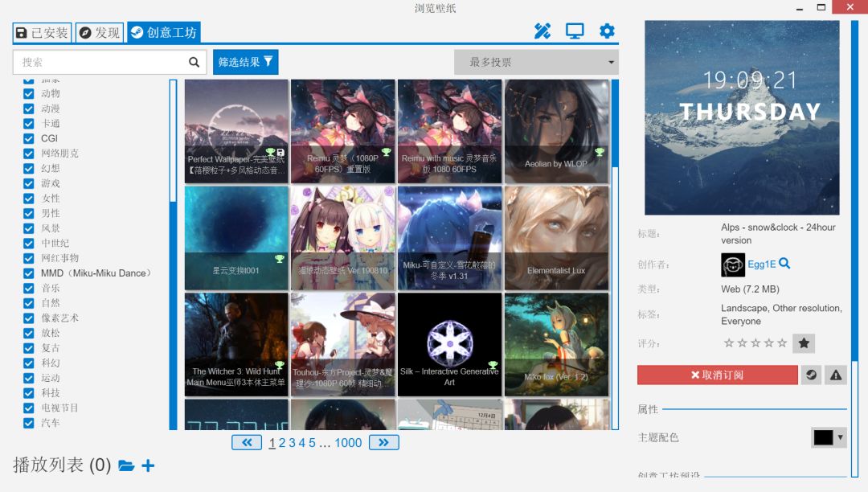Screen dimensions: 868x492
Task: Disable the 音乐 filter checkbox
Action: 29,288
